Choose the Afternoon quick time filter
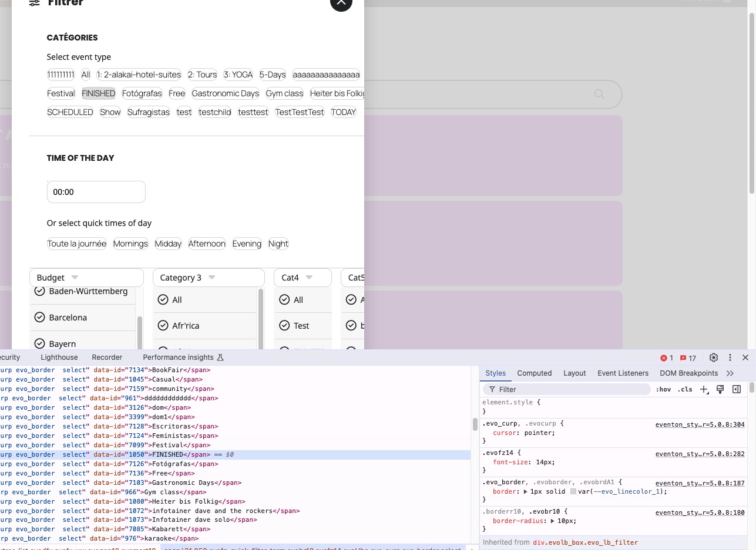This screenshot has height=550, width=756. click(207, 244)
